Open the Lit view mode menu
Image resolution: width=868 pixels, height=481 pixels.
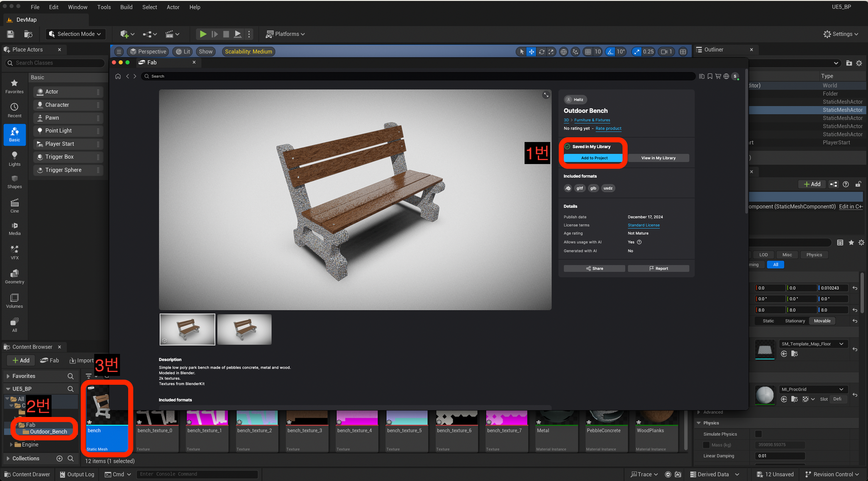pos(183,52)
